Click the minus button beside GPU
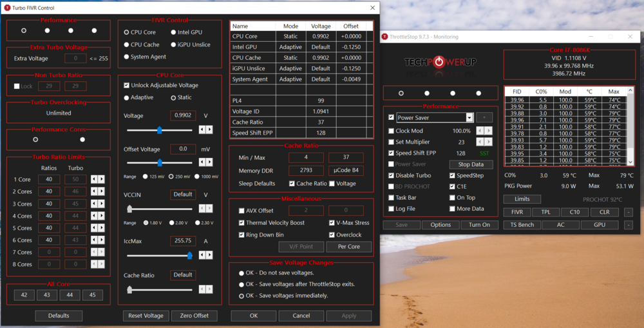Image resolution: width=644 pixels, height=328 pixels. coord(629,225)
